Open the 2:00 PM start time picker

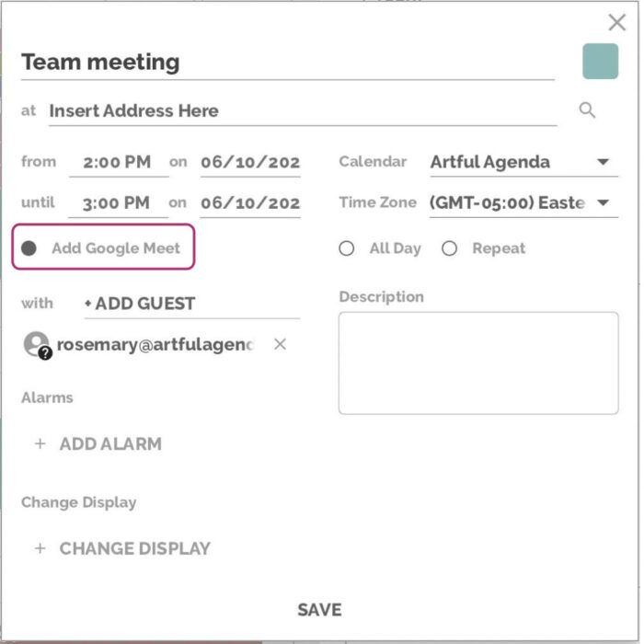point(117,162)
